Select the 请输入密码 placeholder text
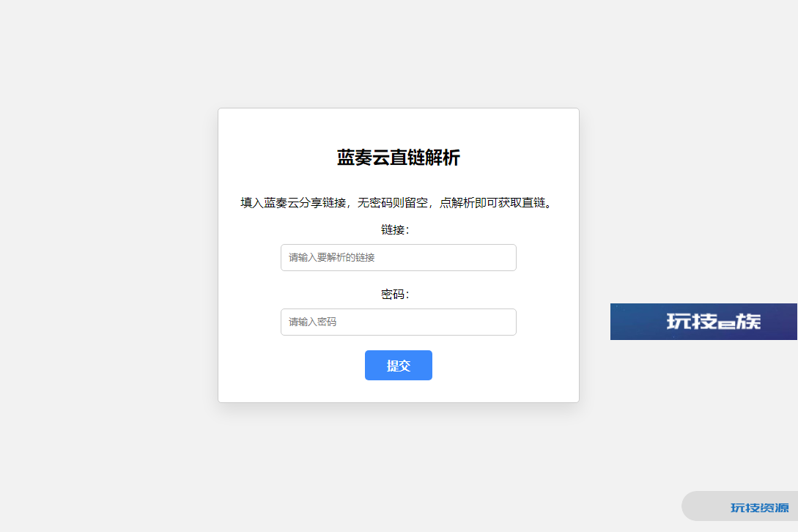Screen dimensions: 798x532 point(312,322)
